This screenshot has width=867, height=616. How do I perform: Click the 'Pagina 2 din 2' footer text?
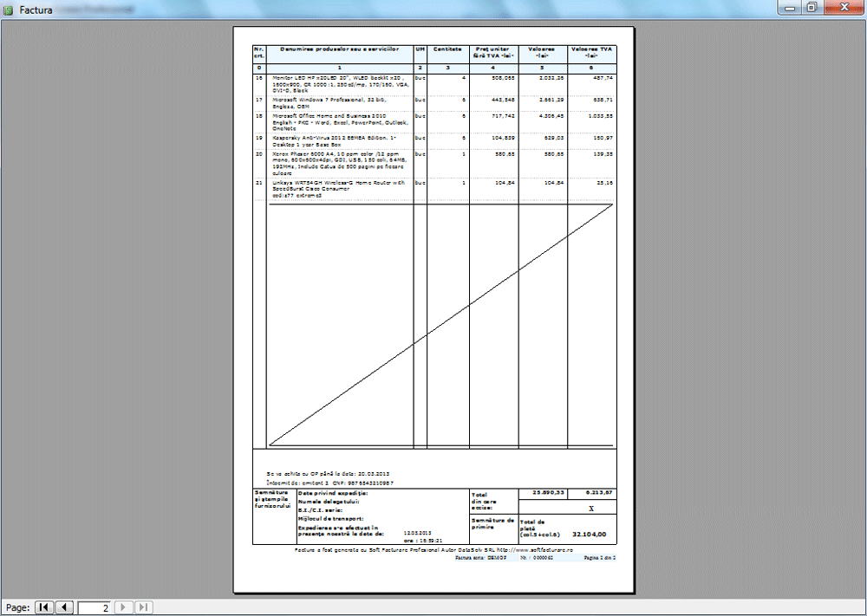[599, 558]
